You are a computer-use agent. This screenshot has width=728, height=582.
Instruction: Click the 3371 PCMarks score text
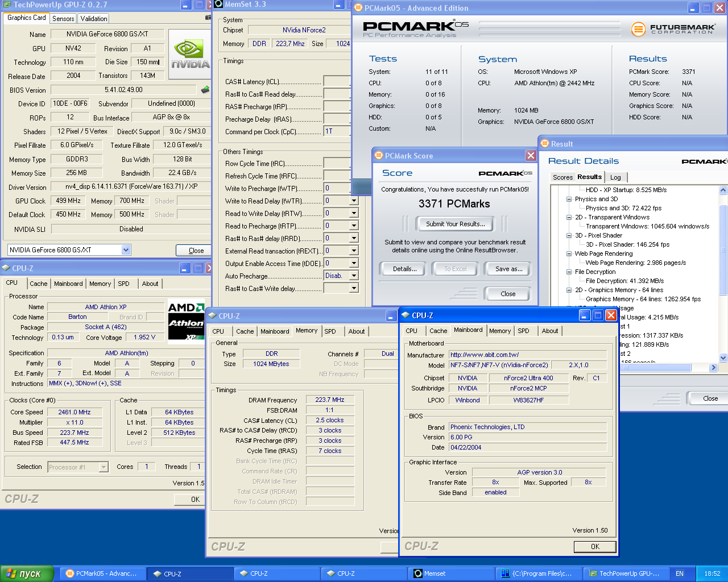[x=454, y=203]
